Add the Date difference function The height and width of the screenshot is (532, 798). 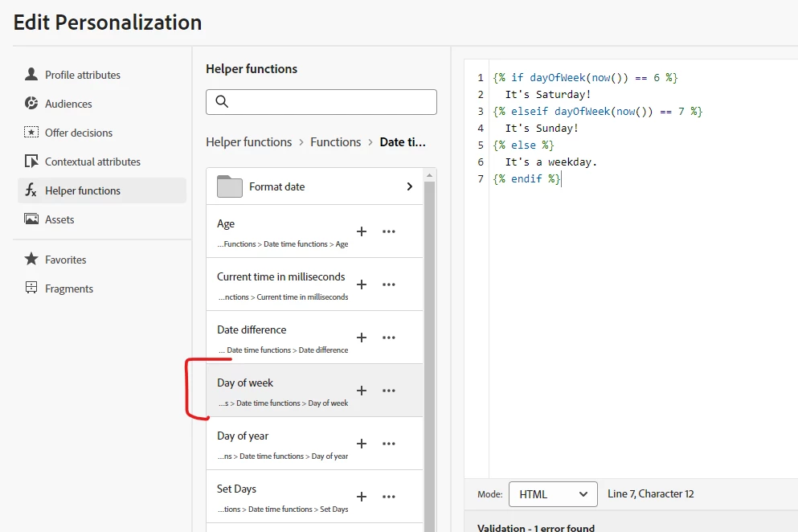[362, 338]
